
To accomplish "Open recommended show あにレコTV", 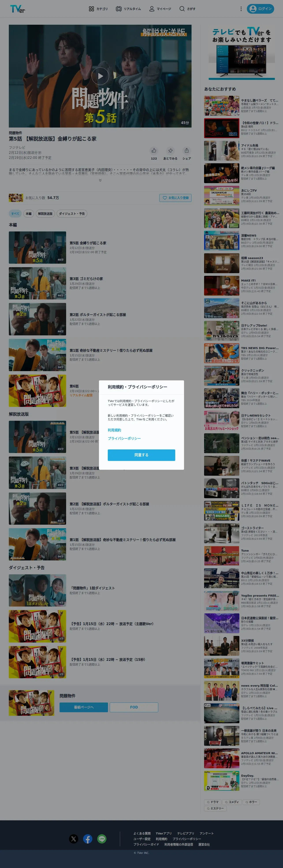I will coord(242,196).
